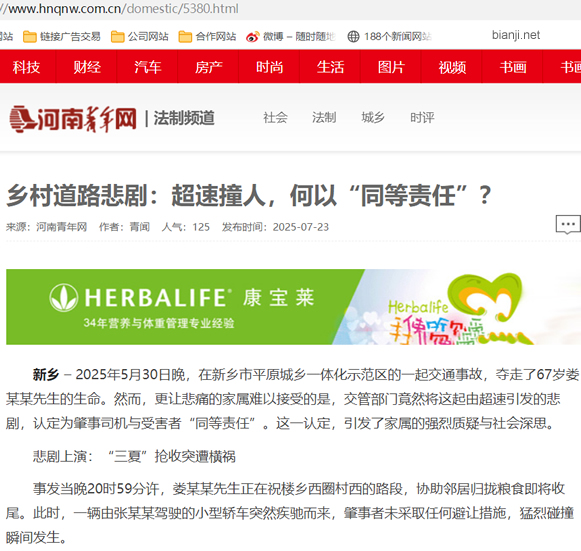Click the Herbalife leaf logo
The height and width of the screenshot is (551, 581).
[63, 298]
